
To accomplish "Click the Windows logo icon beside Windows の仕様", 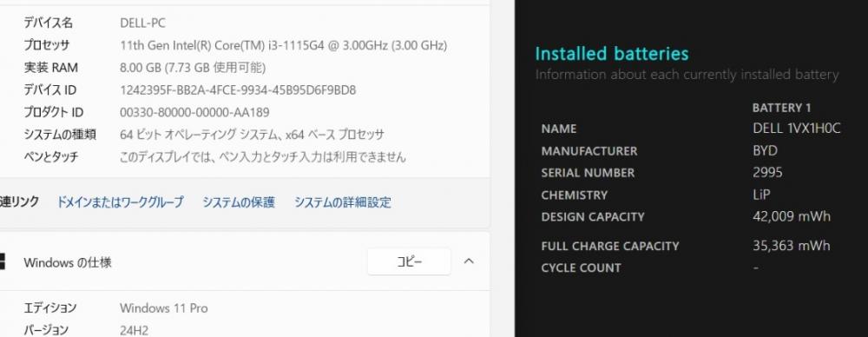I will point(3,261).
